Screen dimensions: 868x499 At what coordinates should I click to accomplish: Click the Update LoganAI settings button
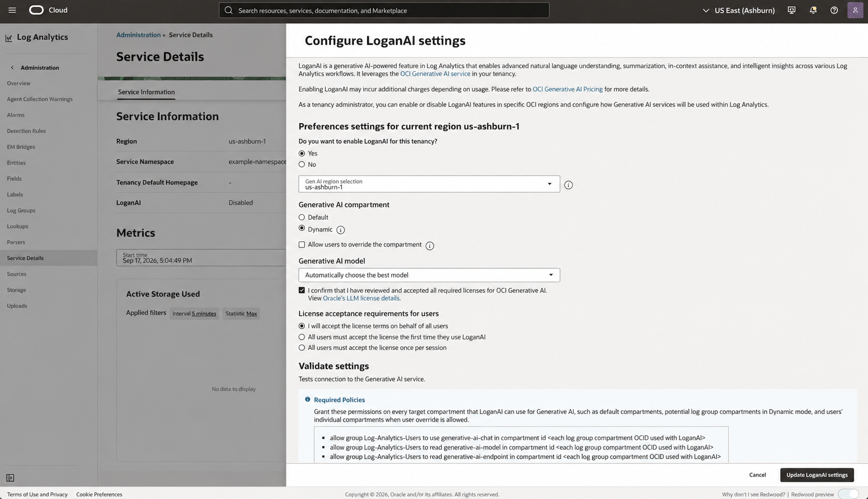817,475
